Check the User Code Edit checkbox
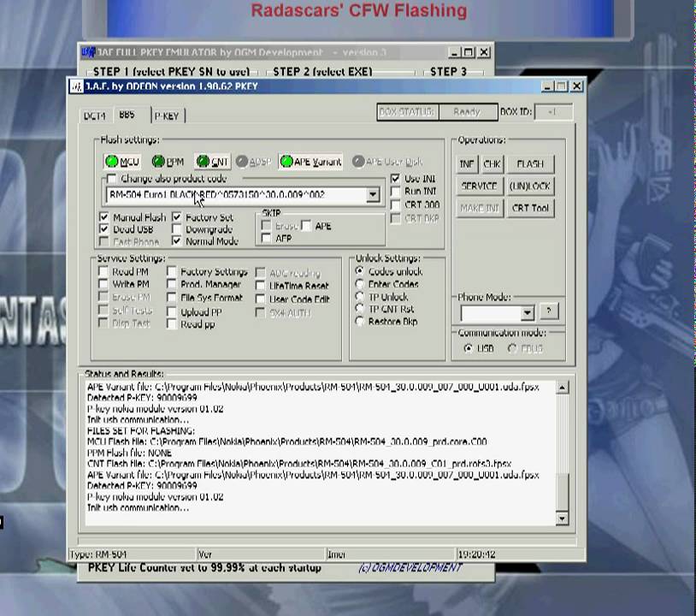The image size is (696, 616). coord(261,299)
